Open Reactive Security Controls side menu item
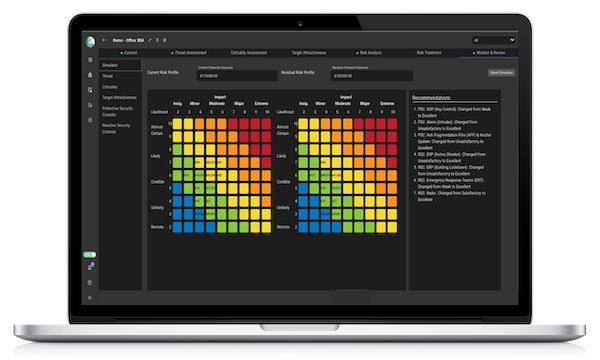Image resolution: width=600 pixels, height=360 pixels. point(116,128)
